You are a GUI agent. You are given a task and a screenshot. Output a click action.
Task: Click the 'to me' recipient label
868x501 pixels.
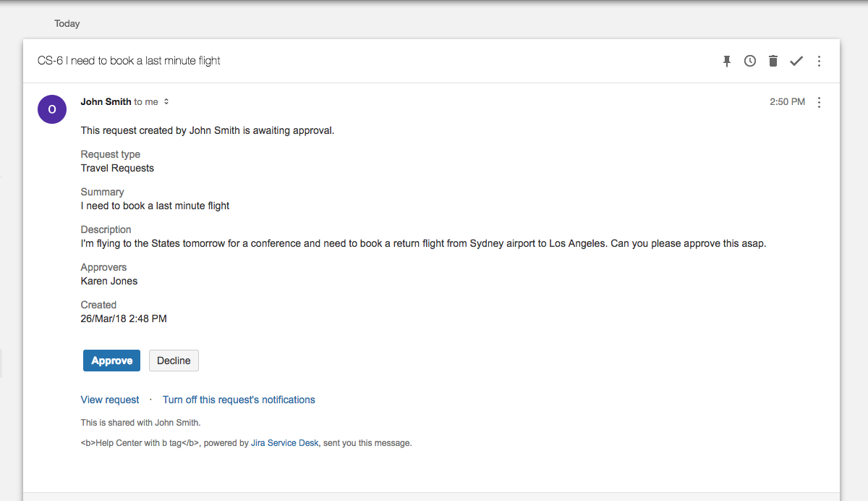coord(147,101)
